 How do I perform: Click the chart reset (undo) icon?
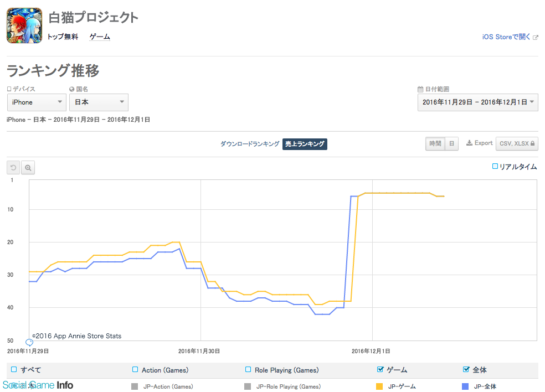(13, 168)
